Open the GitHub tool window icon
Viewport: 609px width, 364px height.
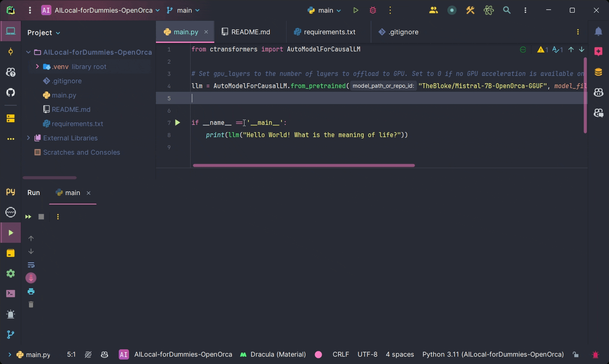coord(11,92)
